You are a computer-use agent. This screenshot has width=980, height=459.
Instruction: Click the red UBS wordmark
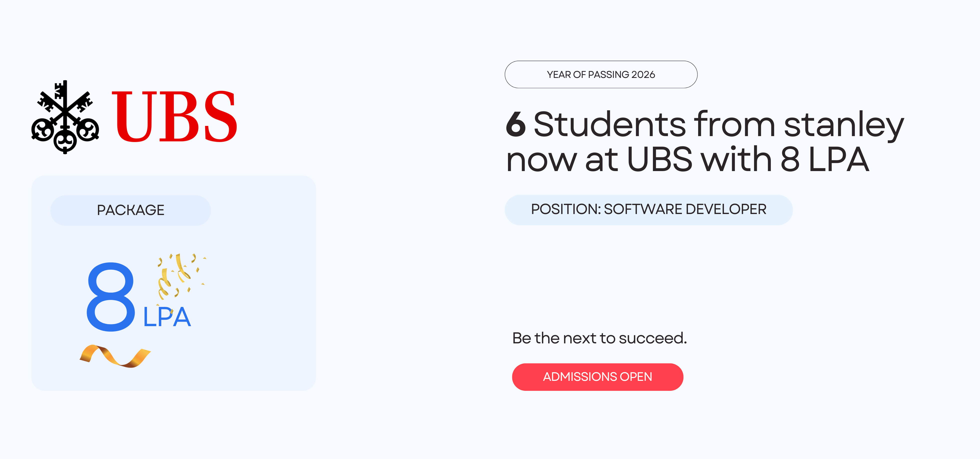(174, 116)
